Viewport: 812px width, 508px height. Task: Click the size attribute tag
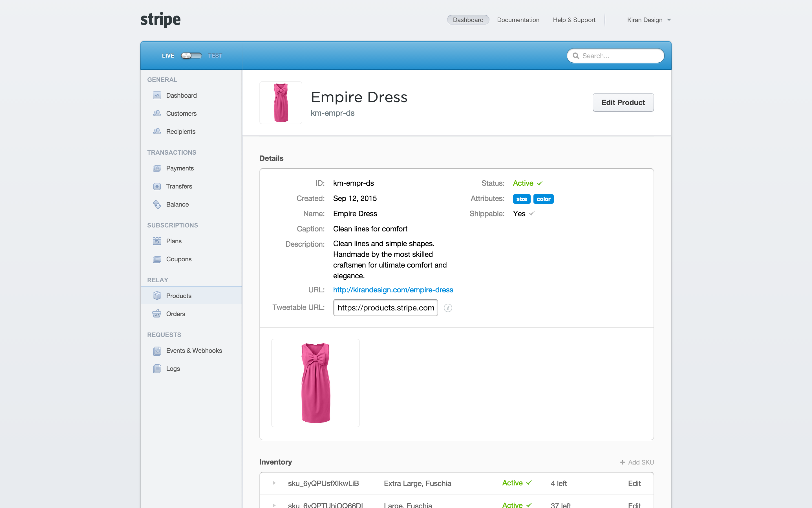[x=521, y=199]
